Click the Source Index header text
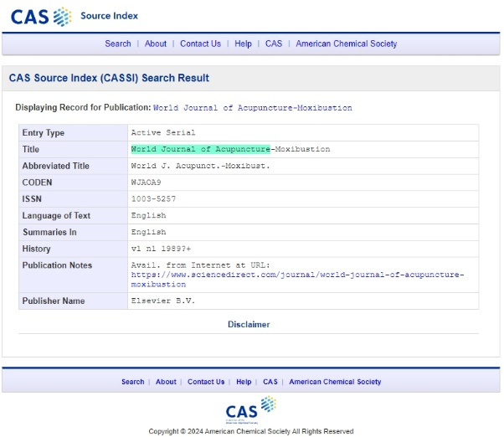The height and width of the screenshot is (437, 504). (110, 16)
